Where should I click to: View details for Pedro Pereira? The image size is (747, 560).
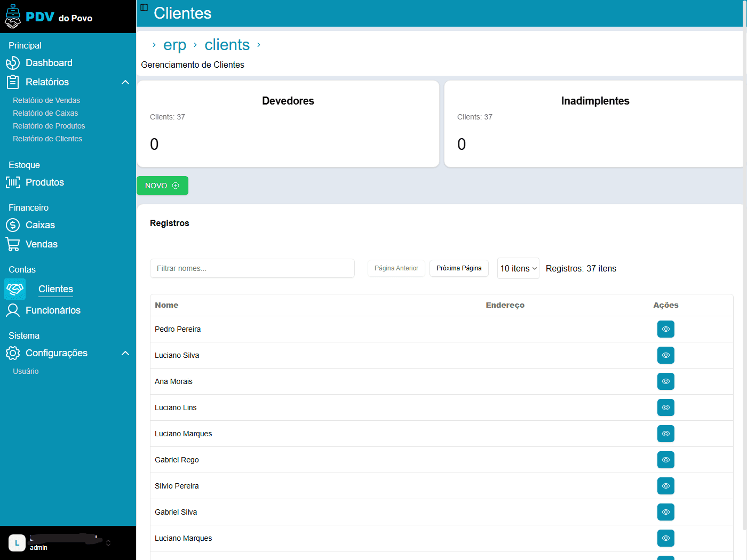(x=666, y=329)
